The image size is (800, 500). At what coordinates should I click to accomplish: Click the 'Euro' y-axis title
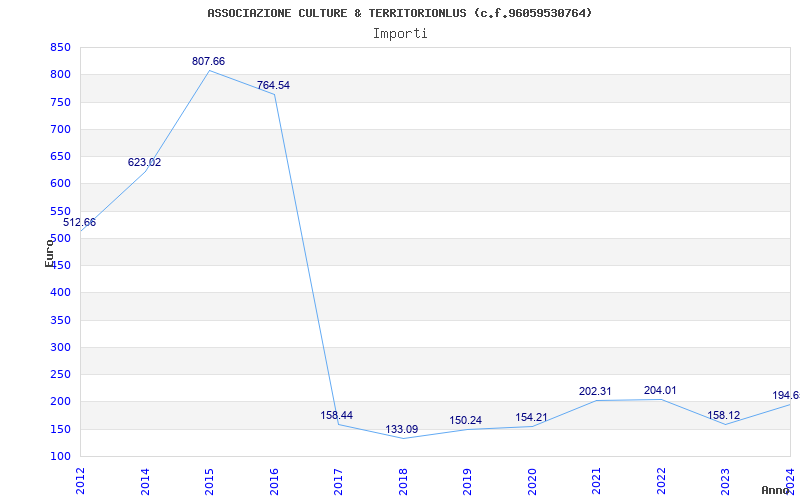(x=49, y=253)
